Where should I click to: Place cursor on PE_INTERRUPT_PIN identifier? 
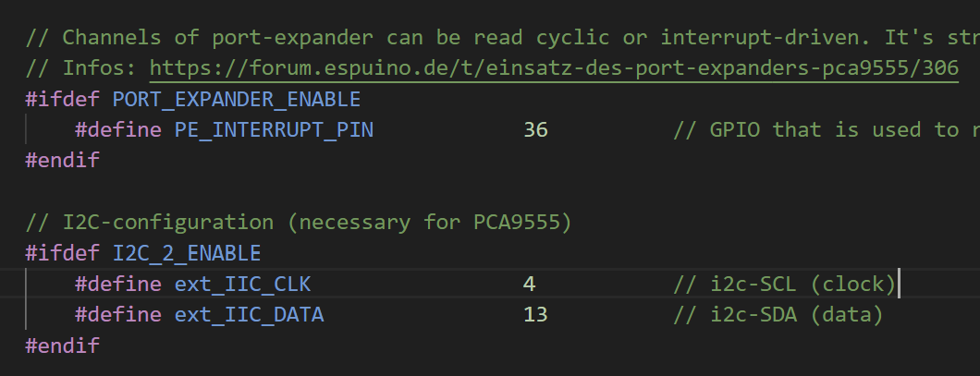tap(274, 130)
